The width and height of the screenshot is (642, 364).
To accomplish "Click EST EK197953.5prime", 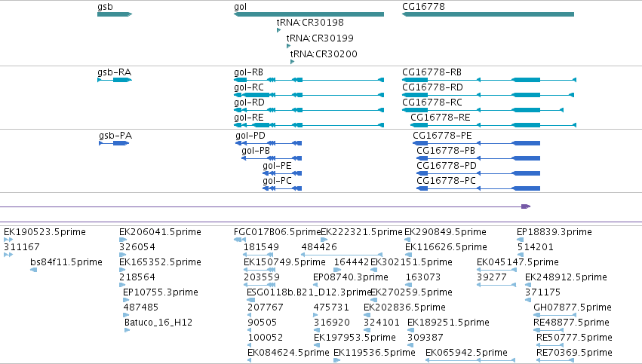I will click(x=317, y=346).
